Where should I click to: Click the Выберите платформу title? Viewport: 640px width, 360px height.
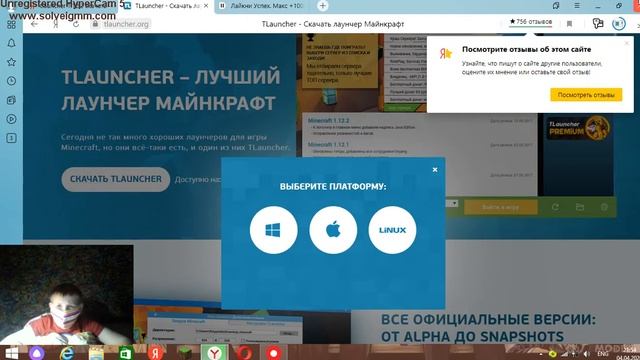click(x=333, y=187)
